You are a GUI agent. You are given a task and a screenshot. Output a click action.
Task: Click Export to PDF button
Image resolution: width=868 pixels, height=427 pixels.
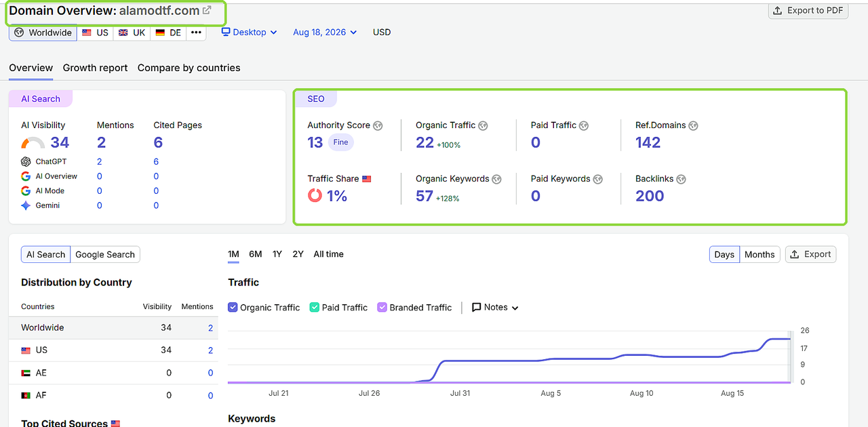point(808,10)
